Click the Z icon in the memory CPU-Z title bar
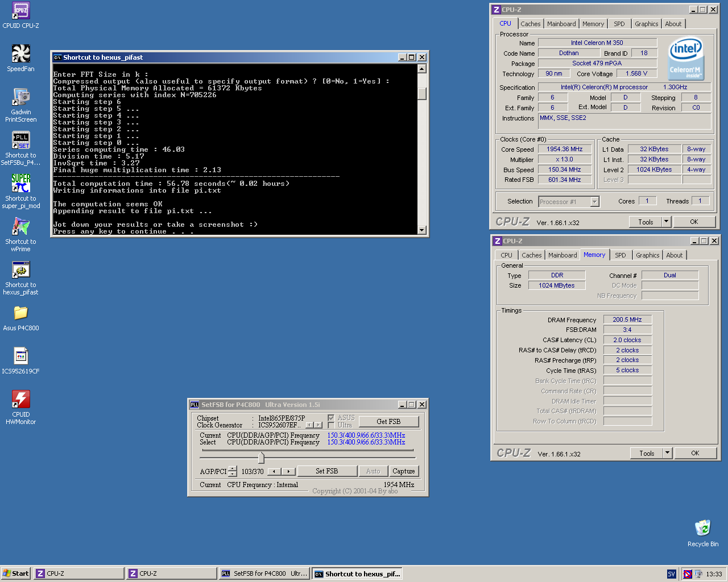 (x=498, y=241)
